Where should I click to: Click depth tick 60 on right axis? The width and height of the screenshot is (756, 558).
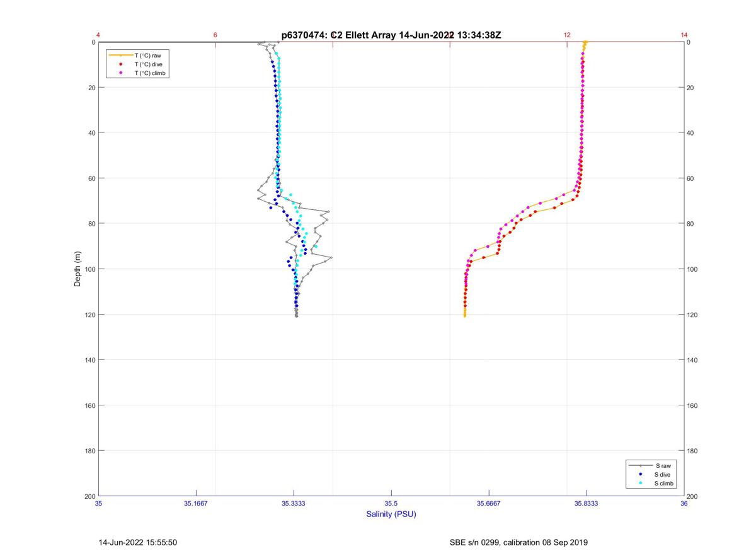tap(692, 178)
